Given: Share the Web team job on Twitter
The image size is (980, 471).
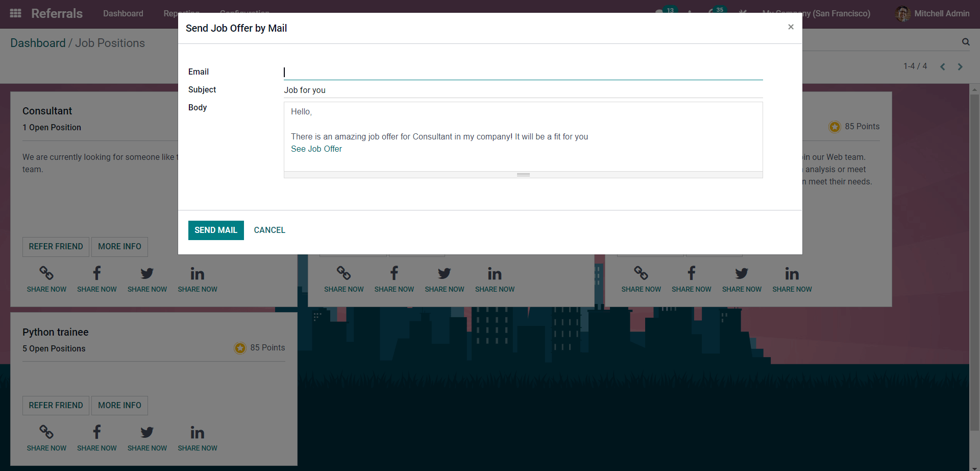Looking at the screenshot, I should point(742,273).
